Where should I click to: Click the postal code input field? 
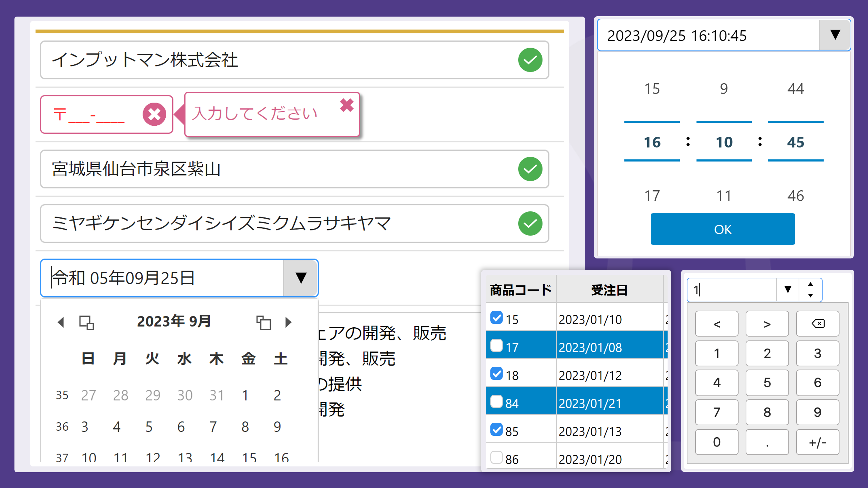pos(107,115)
